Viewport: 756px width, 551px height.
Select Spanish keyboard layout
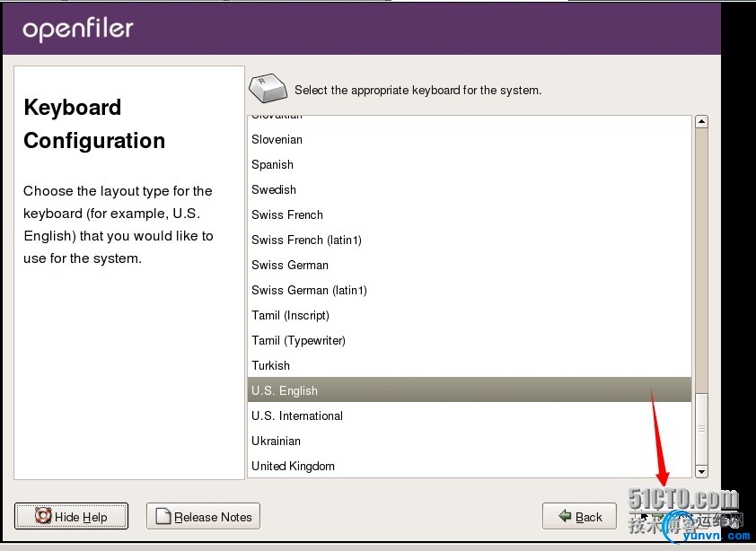470,165
